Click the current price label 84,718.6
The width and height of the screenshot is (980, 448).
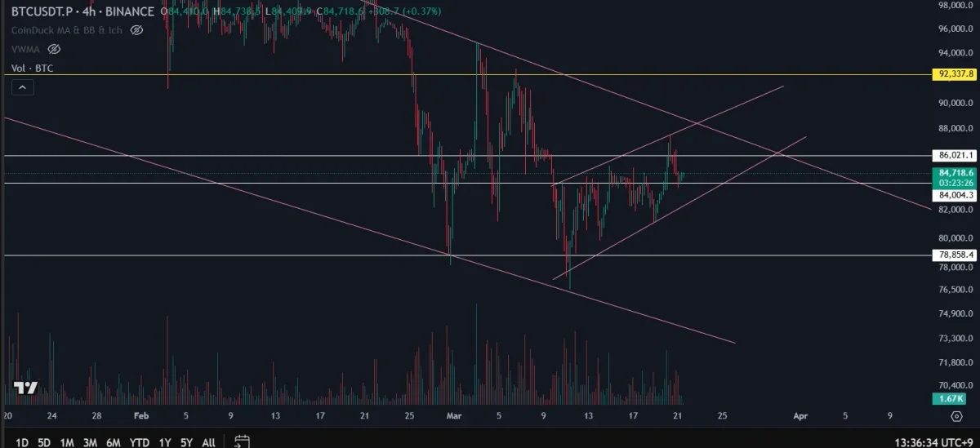[x=955, y=173]
